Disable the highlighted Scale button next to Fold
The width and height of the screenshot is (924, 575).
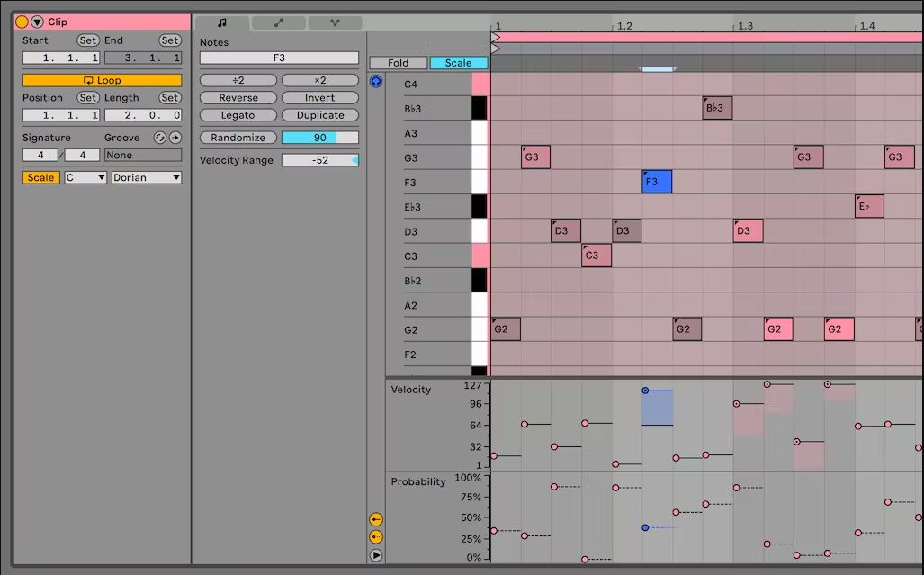click(457, 63)
